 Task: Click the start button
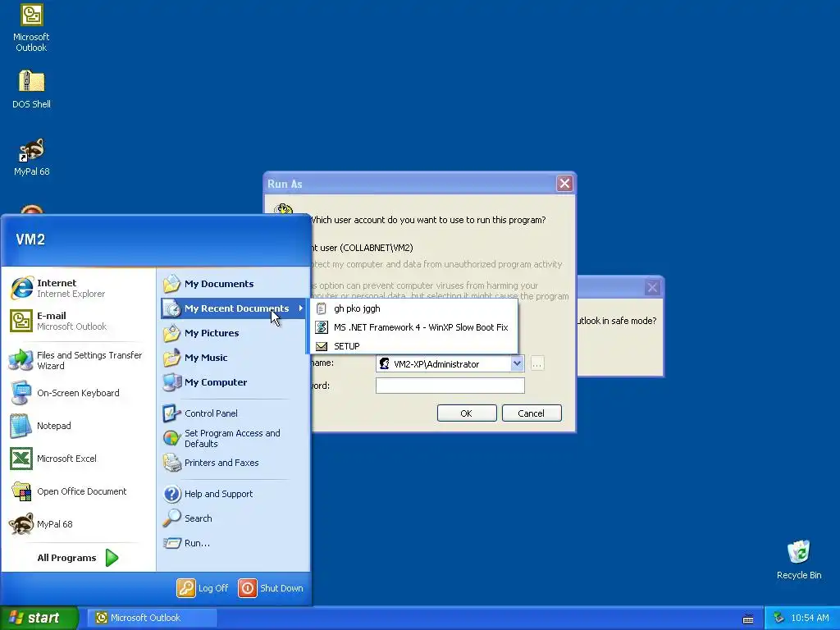coord(39,618)
